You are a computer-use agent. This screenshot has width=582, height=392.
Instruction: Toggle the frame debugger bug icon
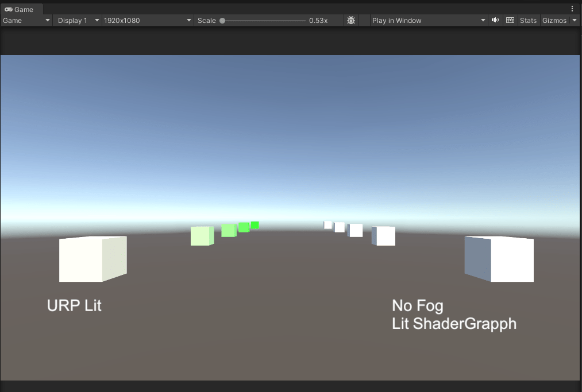[351, 20]
